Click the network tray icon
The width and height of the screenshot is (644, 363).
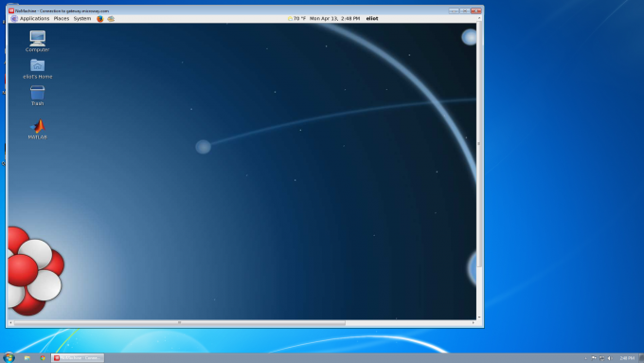pyautogui.click(x=601, y=358)
